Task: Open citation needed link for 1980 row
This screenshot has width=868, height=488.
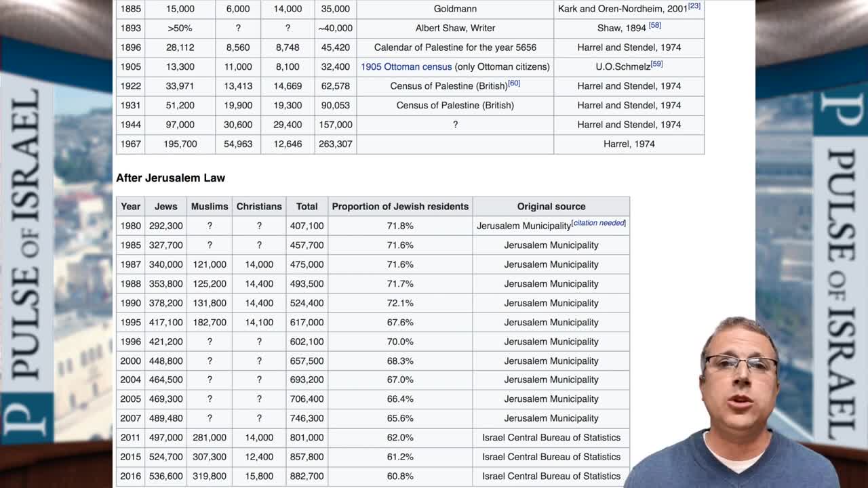Action: pyautogui.click(x=599, y=223)
